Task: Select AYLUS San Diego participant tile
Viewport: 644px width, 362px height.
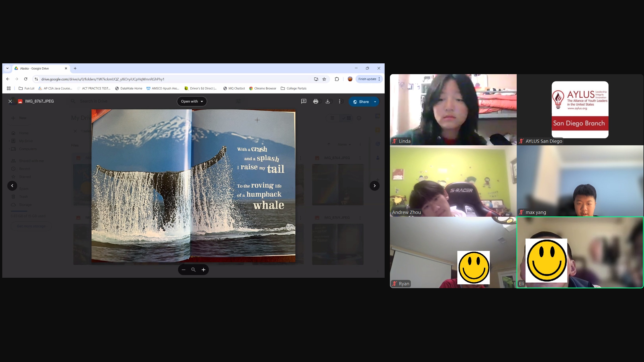Action: pyautogui.click(x=580, y=110)
